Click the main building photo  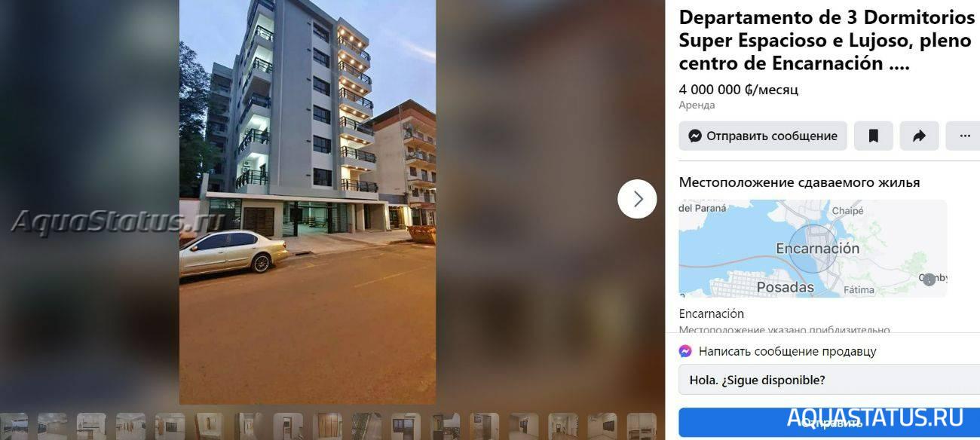(308, 202)
